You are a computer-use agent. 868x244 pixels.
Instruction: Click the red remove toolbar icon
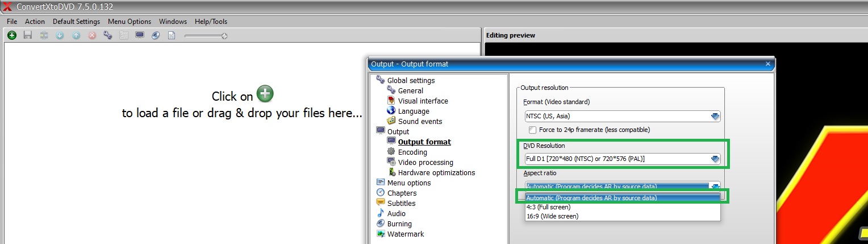[x=92, y=35]
